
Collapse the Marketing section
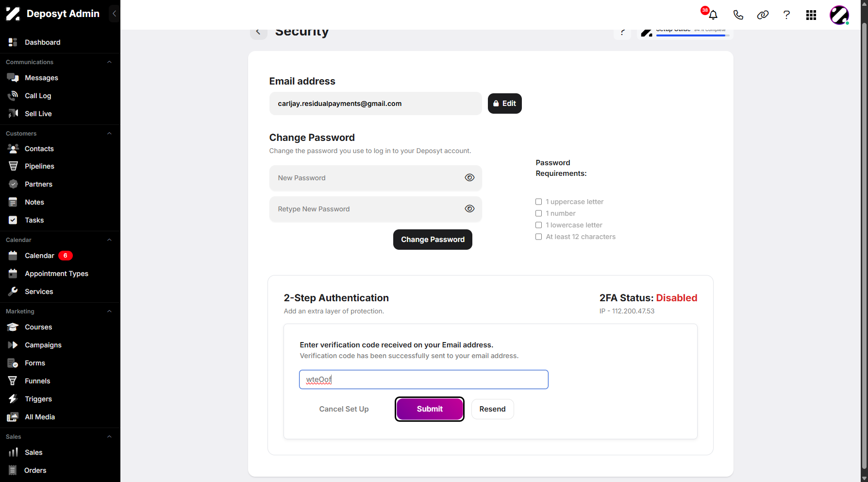109,311
